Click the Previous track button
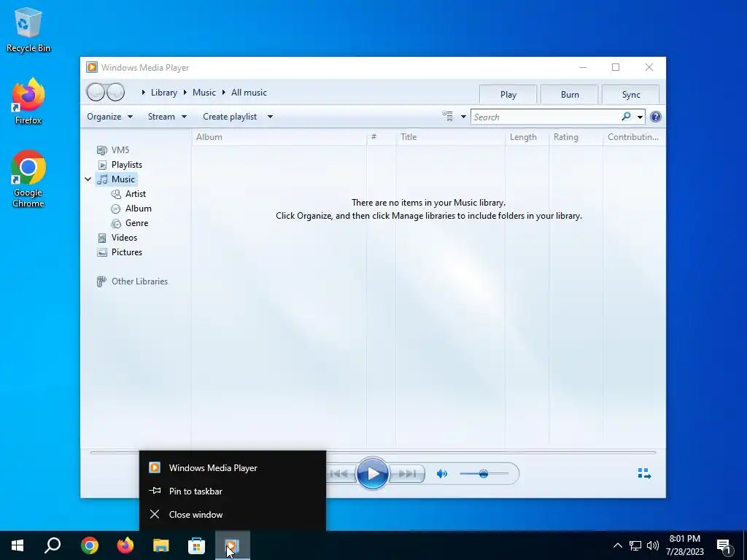 point(341,474)
